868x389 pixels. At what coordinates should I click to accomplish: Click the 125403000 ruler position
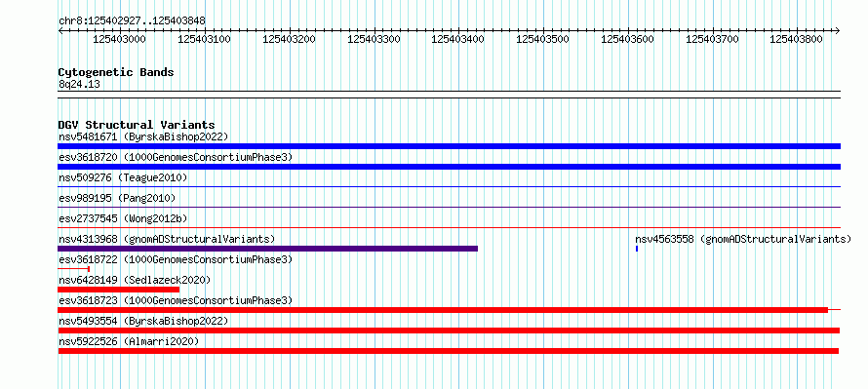coord(120,39)
